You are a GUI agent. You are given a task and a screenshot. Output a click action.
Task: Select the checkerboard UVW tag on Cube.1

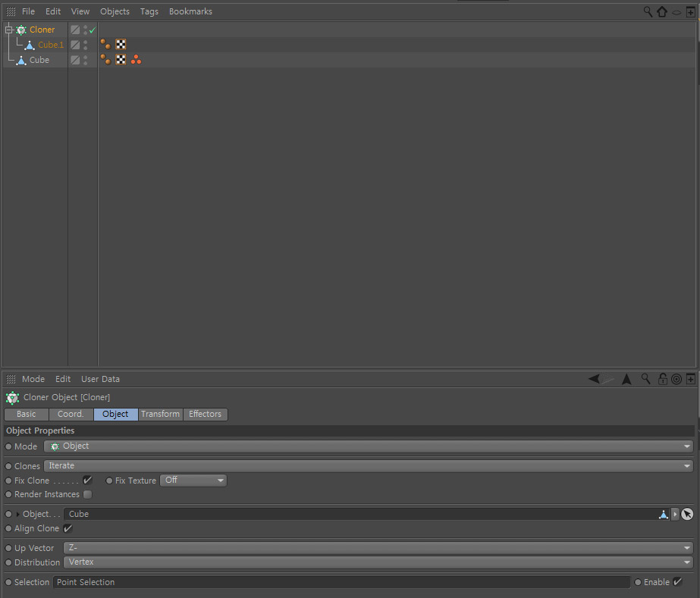(x=121, y=44)
